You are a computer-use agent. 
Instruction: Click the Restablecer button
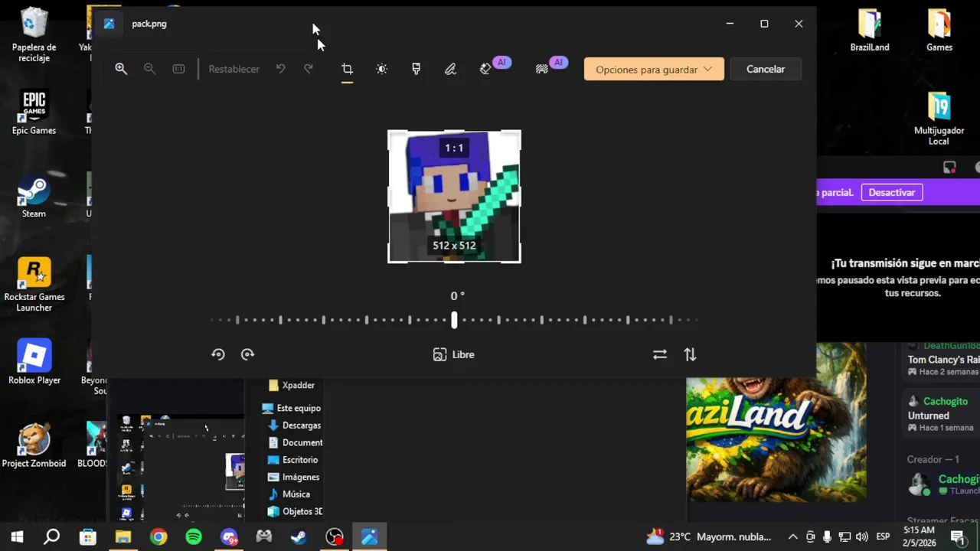234,69
